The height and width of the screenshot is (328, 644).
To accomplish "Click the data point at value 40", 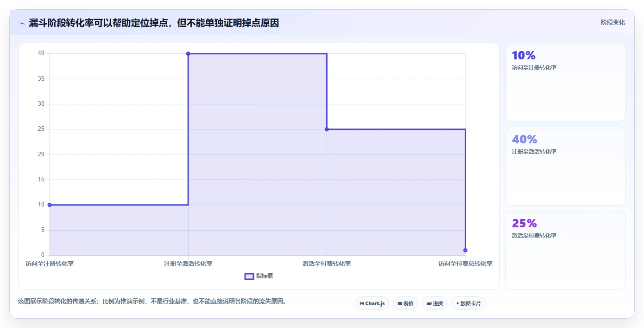I will (x=188, y=54).
